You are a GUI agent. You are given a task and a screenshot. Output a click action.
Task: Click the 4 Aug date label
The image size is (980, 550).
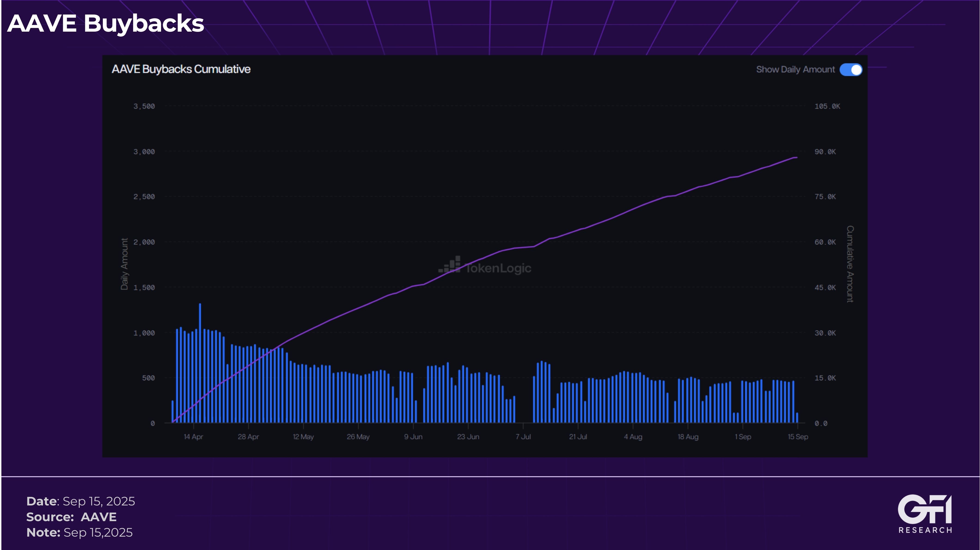pyautogui.click(x=633, y=437)
